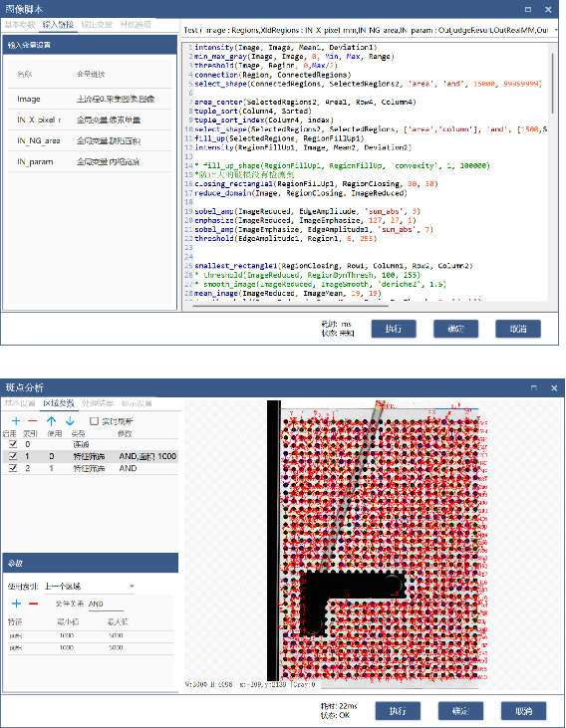The width and height of the screenshot is (566, 728).
Task: Add a feature condition with plus beside 条件关系
Action: pyautogui.click(x=16, y=604)
